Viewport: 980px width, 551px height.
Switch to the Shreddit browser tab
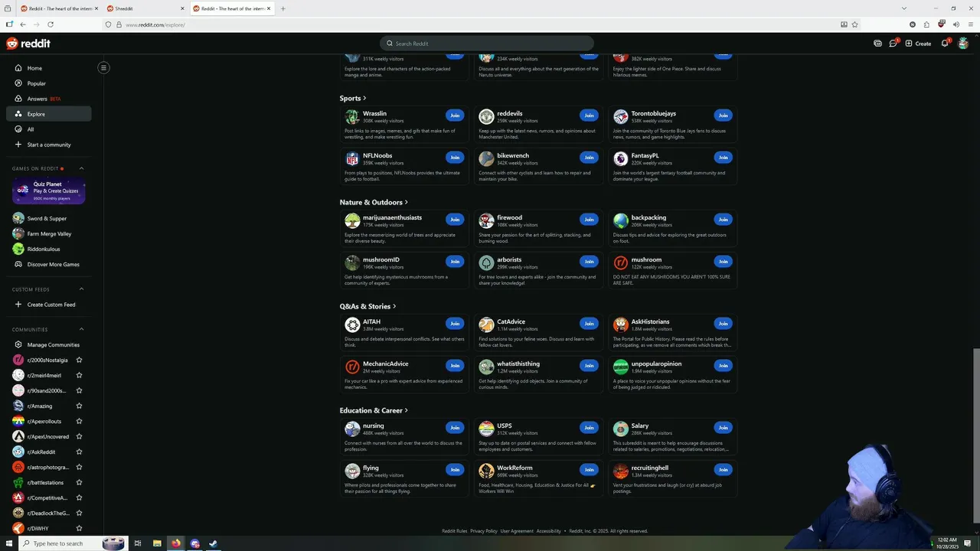click(x=145, y=8)
